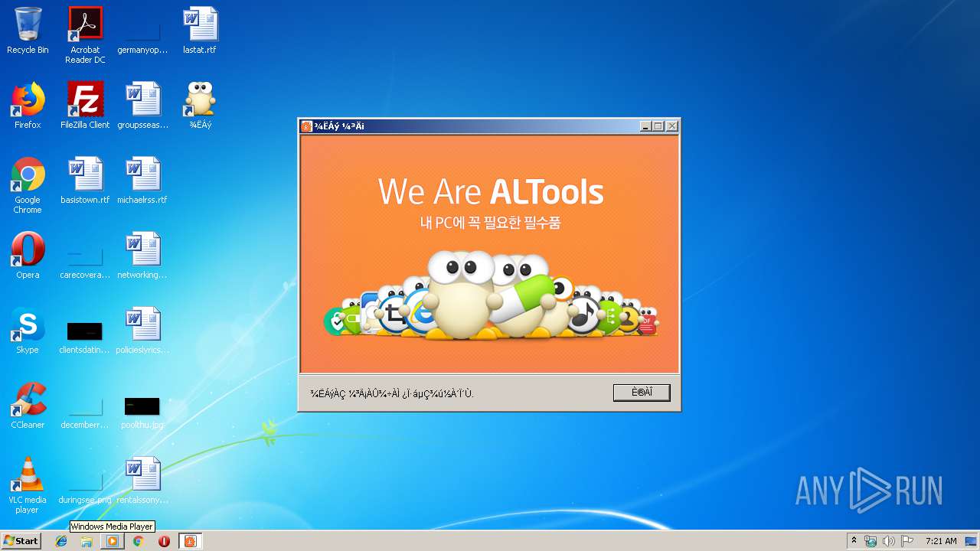Open FileZilla Client shortcut
Viewport: 980px width, 551px height.
point(85,106)
